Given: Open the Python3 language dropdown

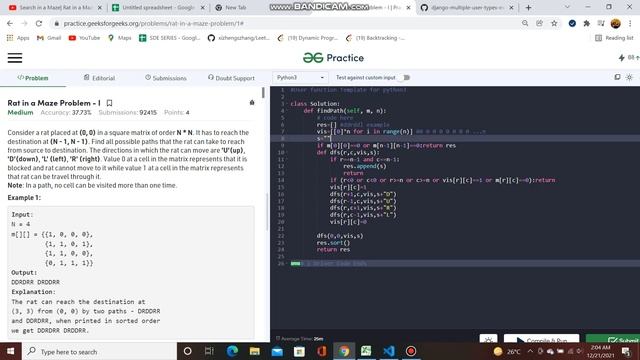Looking at the screenshot, I should pyautogui.click(x=300, y=77).
